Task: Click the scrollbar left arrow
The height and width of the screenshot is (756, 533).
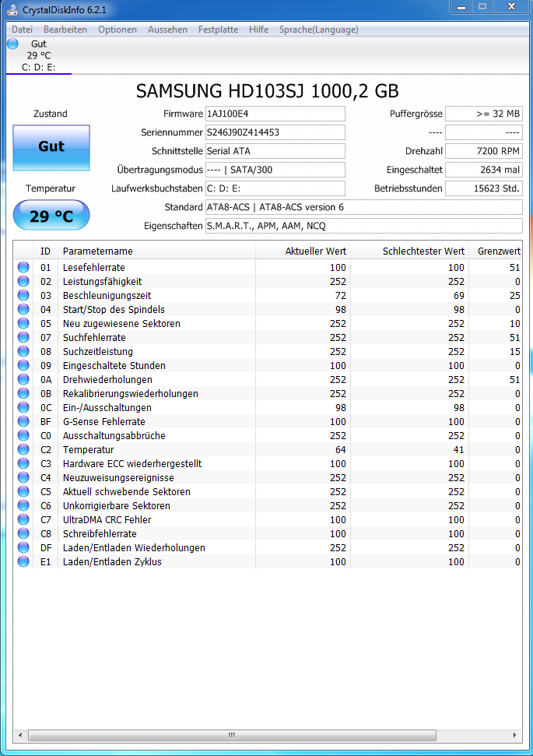Action: 19,735
